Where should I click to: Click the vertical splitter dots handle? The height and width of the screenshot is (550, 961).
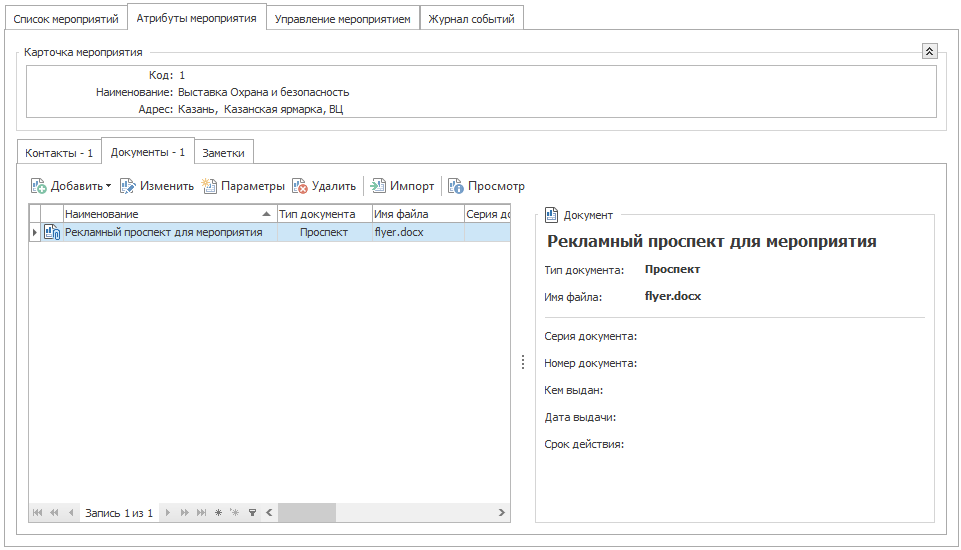[x=523, y=362]
